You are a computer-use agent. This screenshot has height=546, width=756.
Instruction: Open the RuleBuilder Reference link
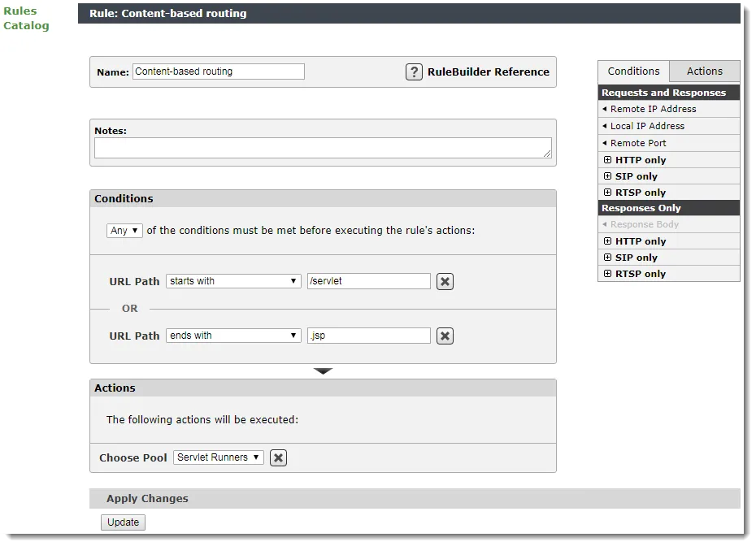click(488, 71)
